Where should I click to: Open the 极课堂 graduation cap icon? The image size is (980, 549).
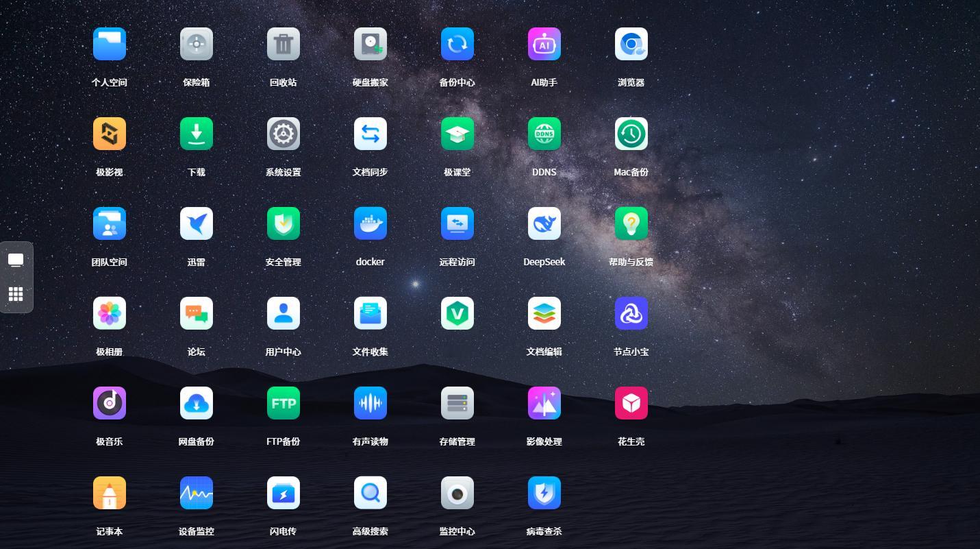coord(457,134)
